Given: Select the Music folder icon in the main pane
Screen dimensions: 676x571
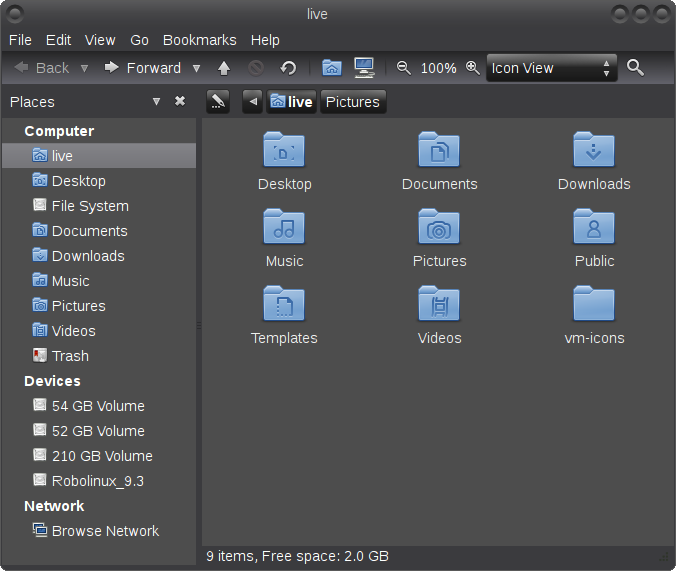Looking at the screenshot, I should point(284,226).
